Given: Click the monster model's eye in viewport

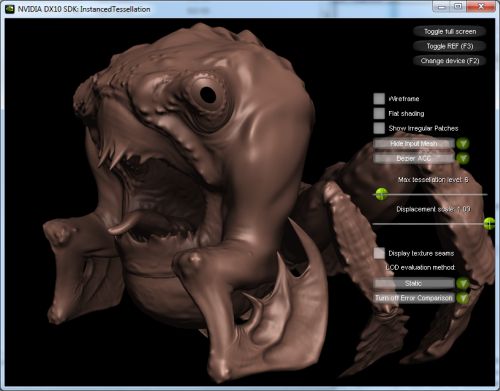Looking at the screenshot, I should click(x=208, y=95).
